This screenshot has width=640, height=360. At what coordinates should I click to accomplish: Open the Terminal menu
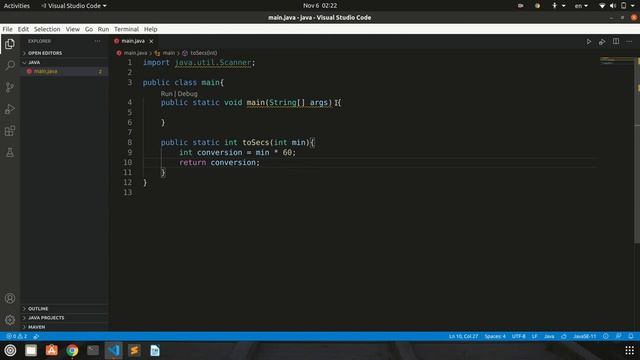tap(127, 29)
